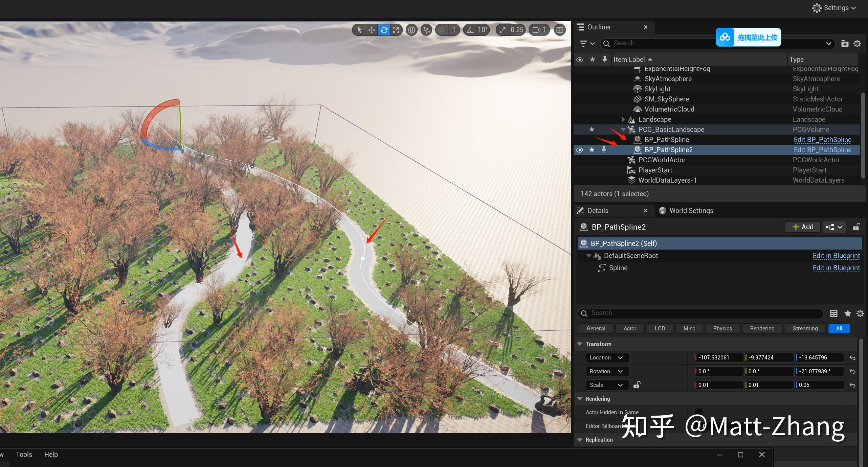Reset the Rotation values with revert arrow
Image resolution: width=868 pixels, height=467 pixels.
click(852, 371)
